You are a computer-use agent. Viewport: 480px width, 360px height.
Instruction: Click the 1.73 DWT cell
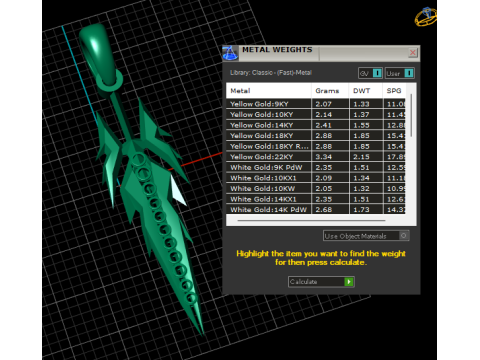366,209
